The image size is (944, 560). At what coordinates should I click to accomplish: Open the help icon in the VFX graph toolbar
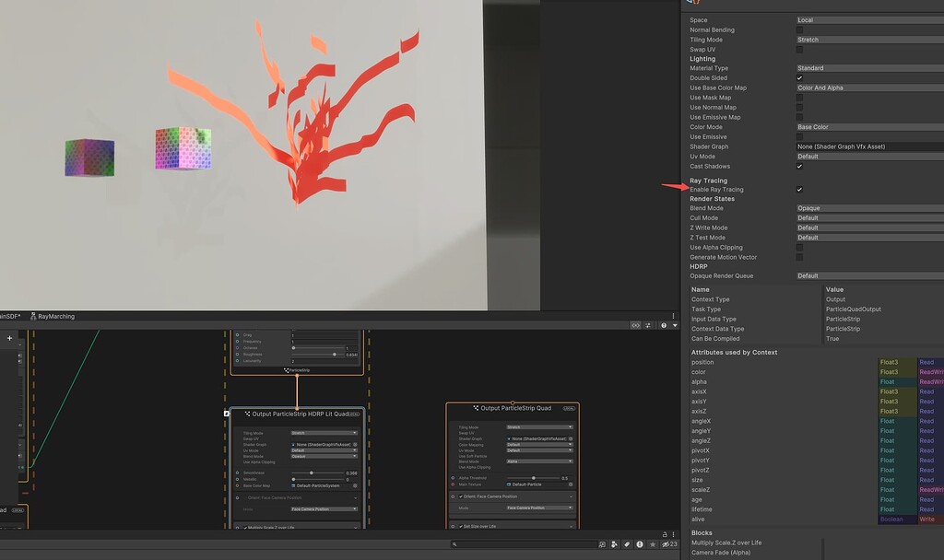pyautogui.click(x=665, y=325)
